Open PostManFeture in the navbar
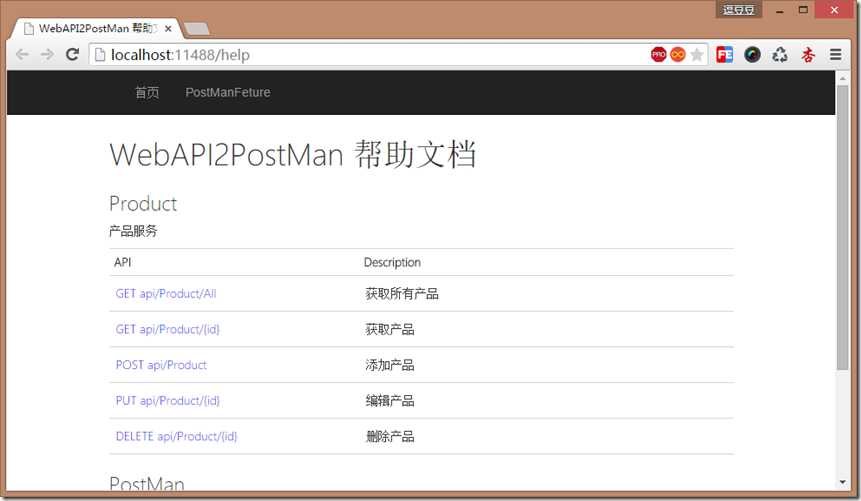The image size is (861, 501). tap(228, 92)
